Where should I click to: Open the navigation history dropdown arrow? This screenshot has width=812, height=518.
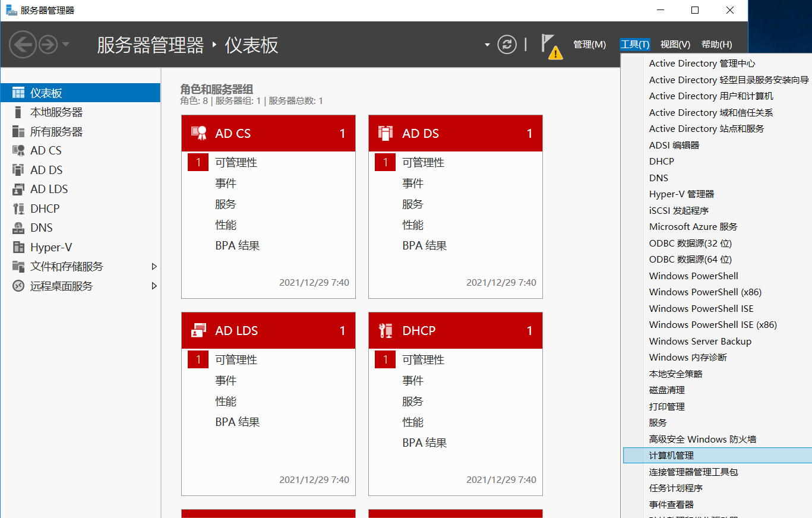66,45
